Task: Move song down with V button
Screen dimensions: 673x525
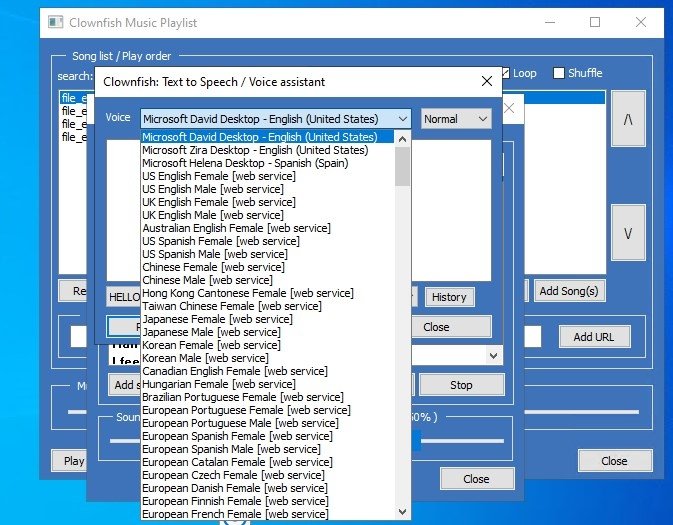Action: coord(628,233)
